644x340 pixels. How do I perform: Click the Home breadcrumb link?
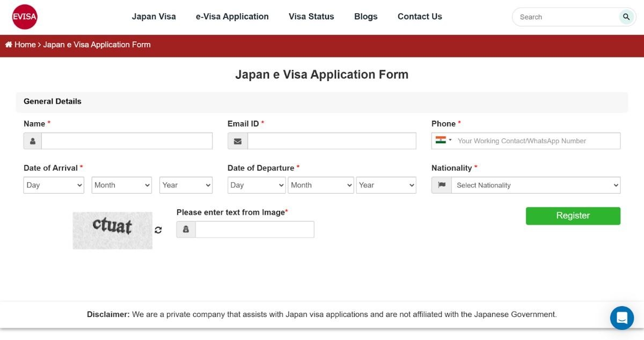pyautogui.click(x=25, y=45)
